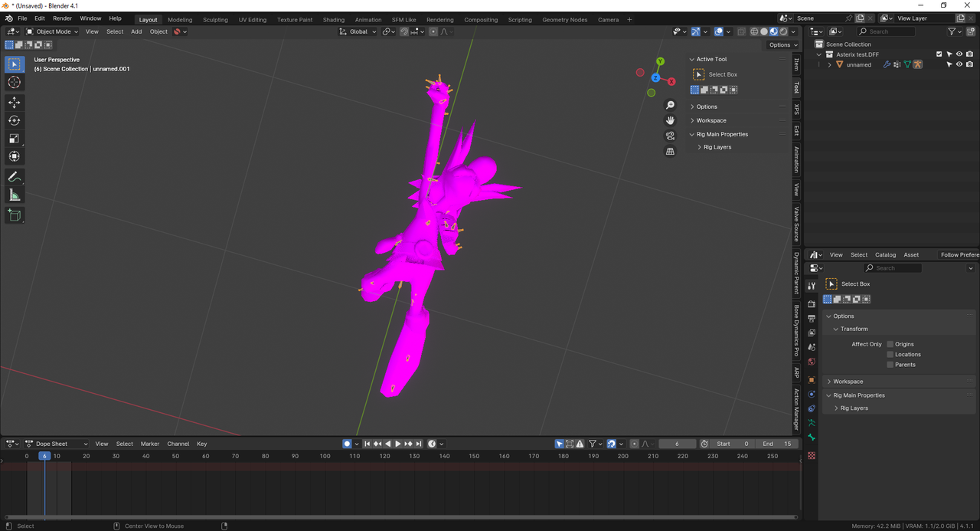Click the red X axis on the navigation gizmo
The height and width of the screenshot is (531, 980).
pyautogui.click(x=671, y=81)
